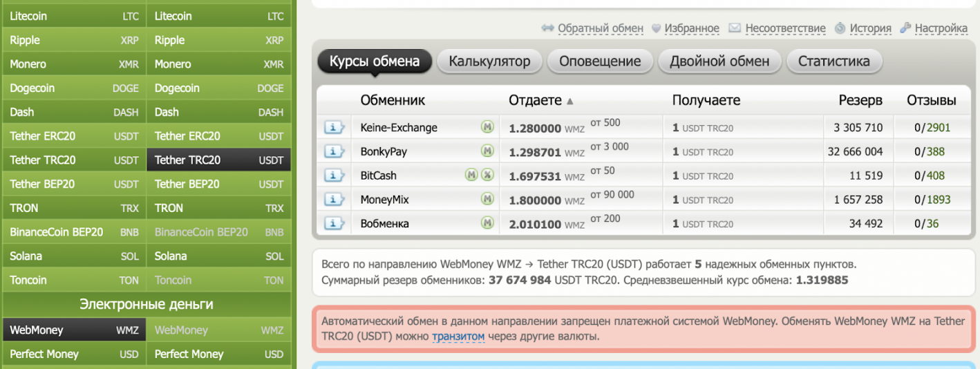Select Ripple XRP in the receive column
The width and height of the screenshot is (980, 369).
[219, 40]
